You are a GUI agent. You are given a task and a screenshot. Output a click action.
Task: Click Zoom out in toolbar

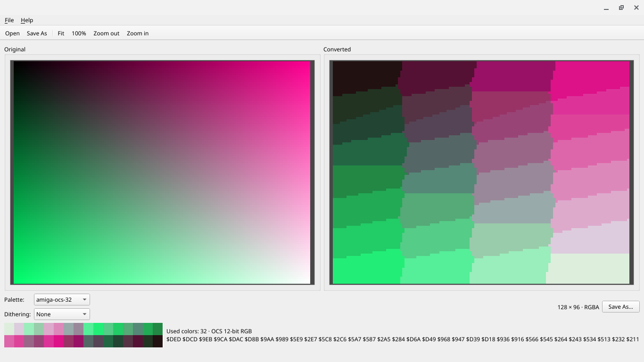107,33
